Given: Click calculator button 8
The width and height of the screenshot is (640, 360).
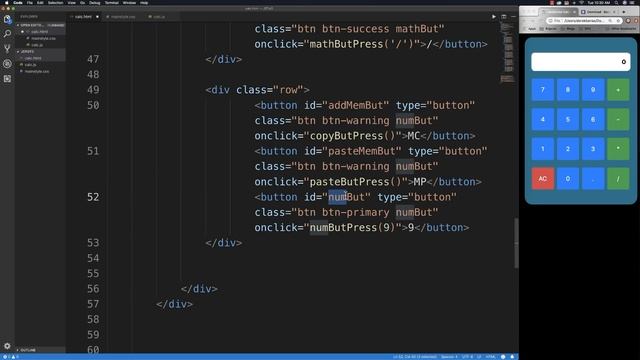Looking at the screenshot, I should (568, 89).
